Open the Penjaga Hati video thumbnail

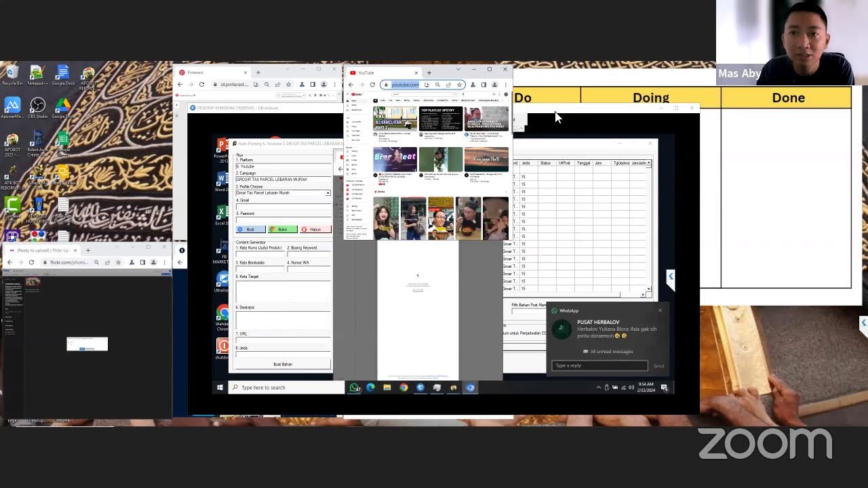(x=486, y=159)
